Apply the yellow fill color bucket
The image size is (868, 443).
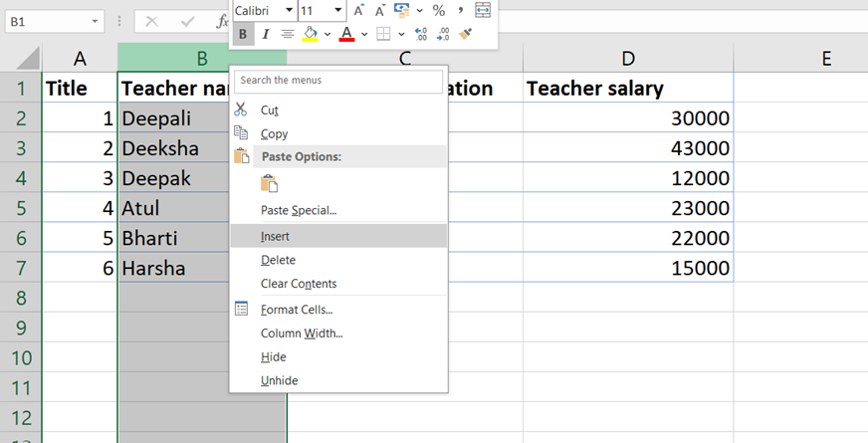tap(310, 34)
